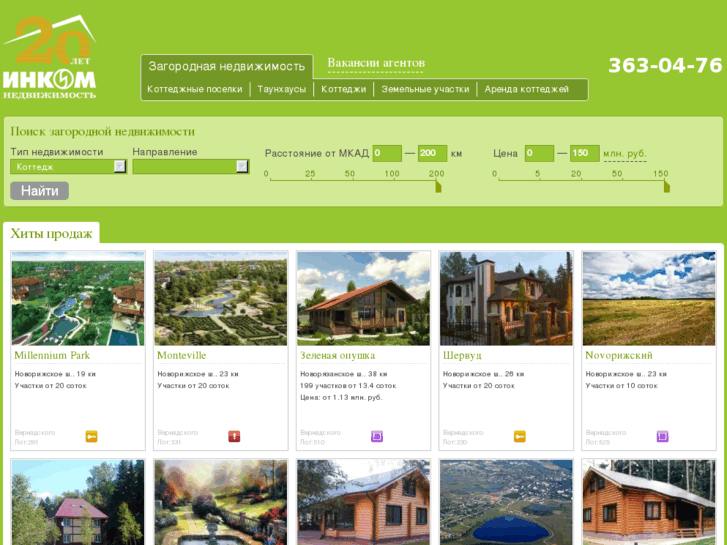Click the price slider handle
The width and height of the screenshot is (727, 545).
[667, 186]
